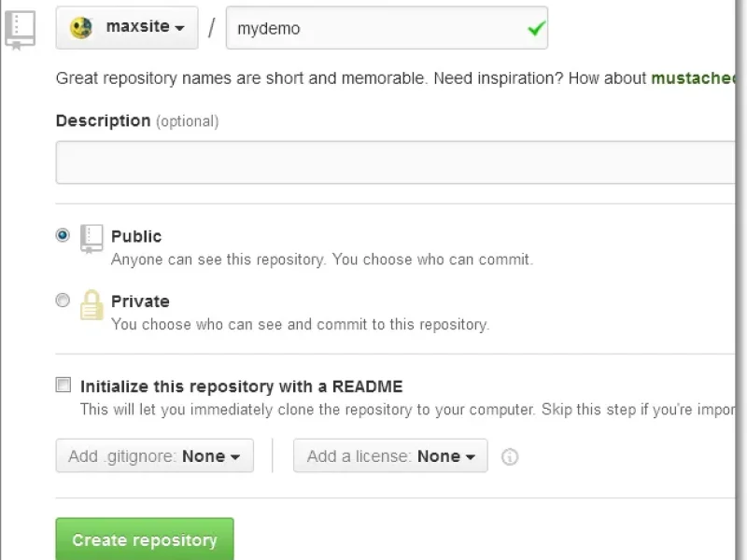
Task: Click the Create repository button
Action: click(144, 539)
